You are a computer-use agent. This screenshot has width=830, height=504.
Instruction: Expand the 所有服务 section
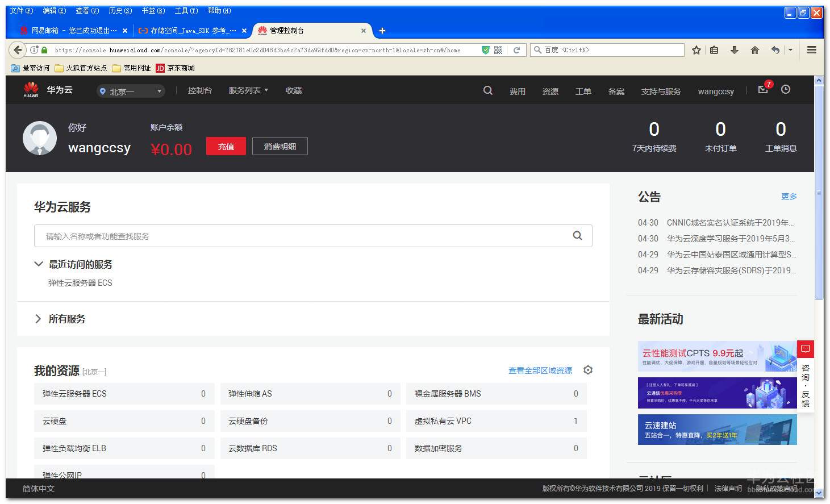click(x=38, y=319)
